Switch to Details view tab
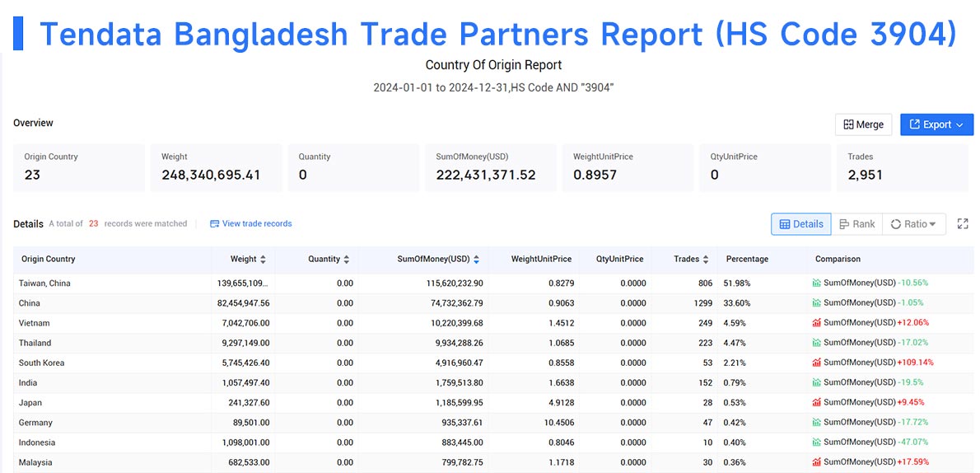The height and width of the screenshot is (473, 980). [x=801, y=224]
